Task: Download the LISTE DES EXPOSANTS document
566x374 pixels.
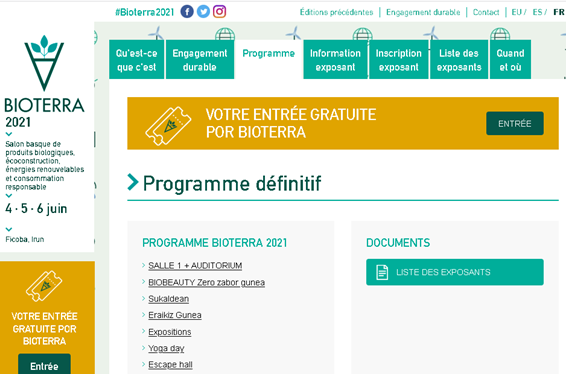Action: [455, 272]
